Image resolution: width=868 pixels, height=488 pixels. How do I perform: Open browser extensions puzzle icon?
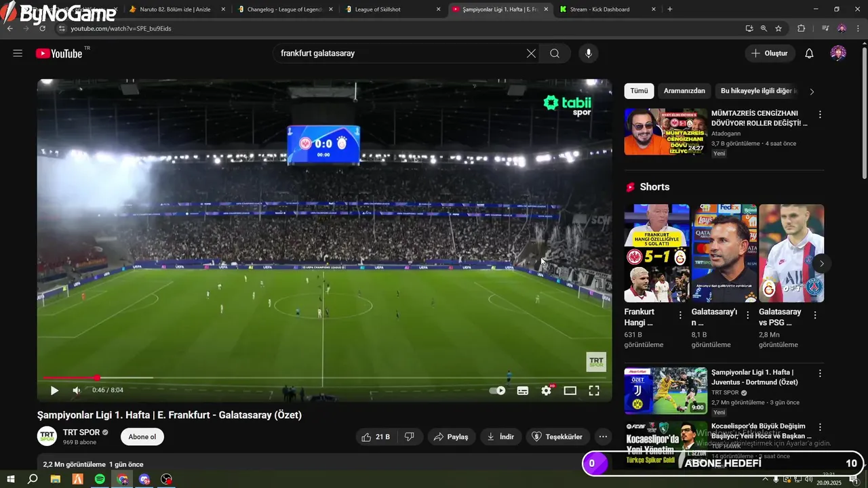pyautogui.click(x=801, y=28)
